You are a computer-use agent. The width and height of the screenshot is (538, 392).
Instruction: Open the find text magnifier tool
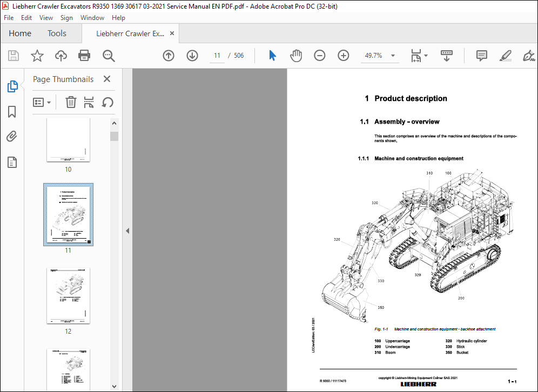[x=109, y=56]
